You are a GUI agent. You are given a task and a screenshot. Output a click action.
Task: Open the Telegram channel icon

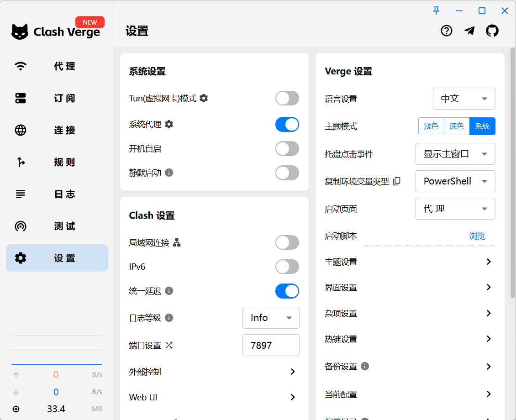click(469, 31)
